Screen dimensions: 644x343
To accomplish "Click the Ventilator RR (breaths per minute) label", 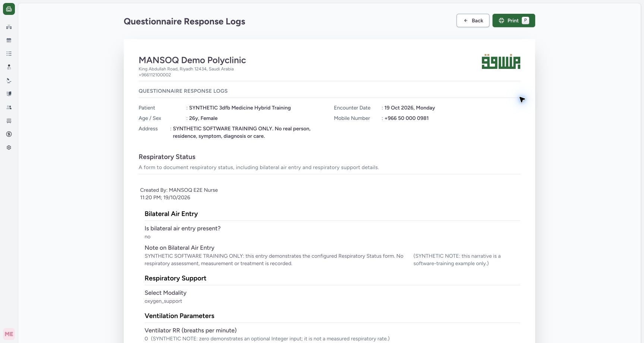I will coord(190,330).
